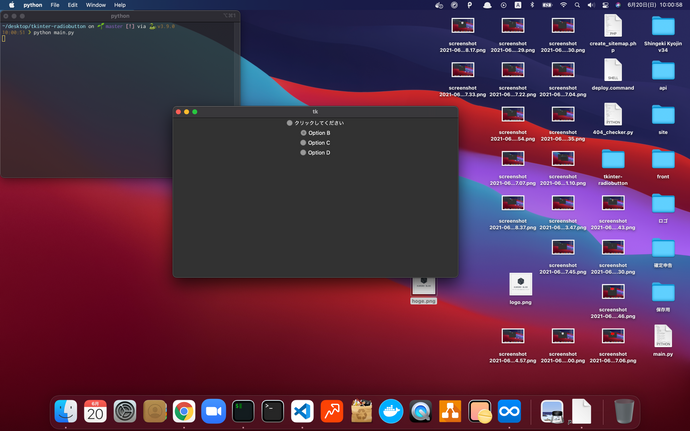Open Control Center in the menu bar
This screenshot has width=690, height=431.
(605, 5)
